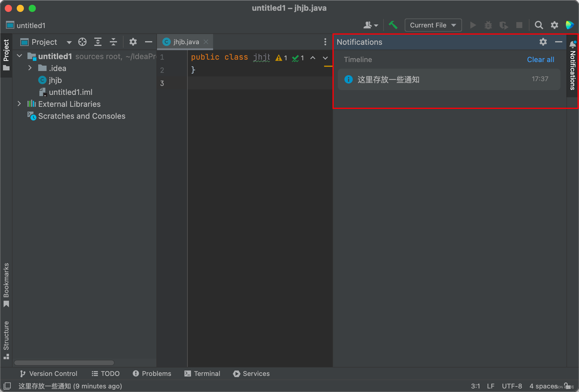Change line separator LF in status bar

click(x=491, y=386)
